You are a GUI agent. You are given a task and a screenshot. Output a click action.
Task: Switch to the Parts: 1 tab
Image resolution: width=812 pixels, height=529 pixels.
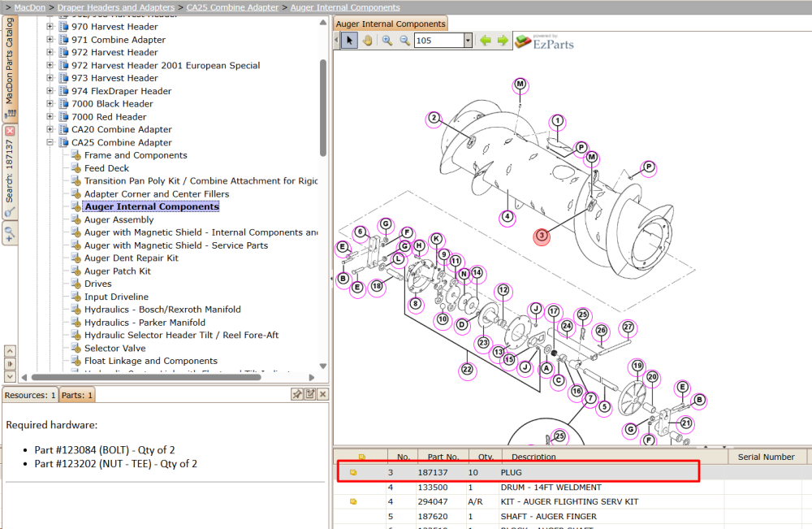pos(77,395)
